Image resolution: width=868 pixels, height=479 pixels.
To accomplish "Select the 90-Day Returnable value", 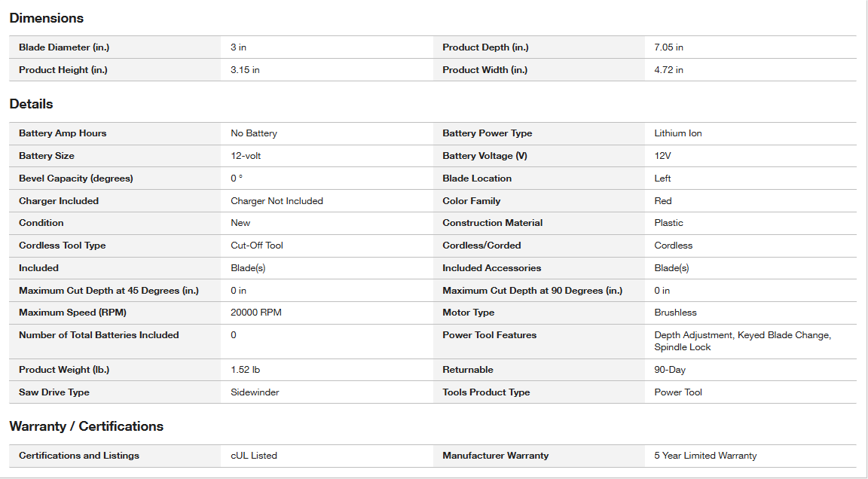I will [670, 370].
